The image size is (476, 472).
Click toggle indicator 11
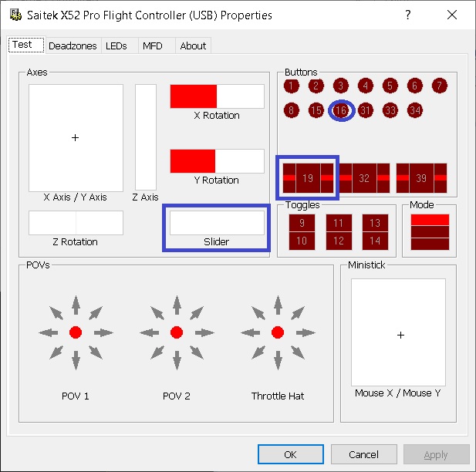click(339, 223)
